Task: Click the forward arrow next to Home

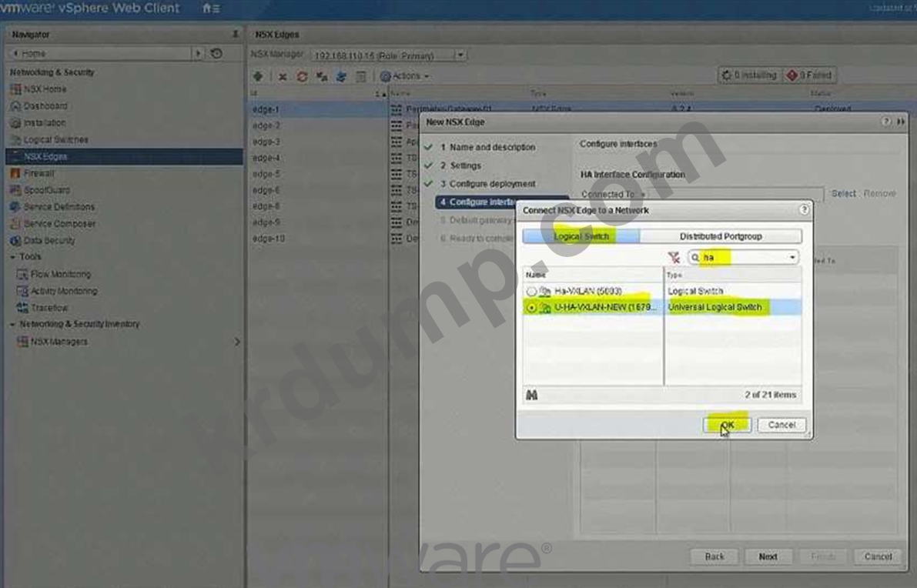Action: [198, 53]
